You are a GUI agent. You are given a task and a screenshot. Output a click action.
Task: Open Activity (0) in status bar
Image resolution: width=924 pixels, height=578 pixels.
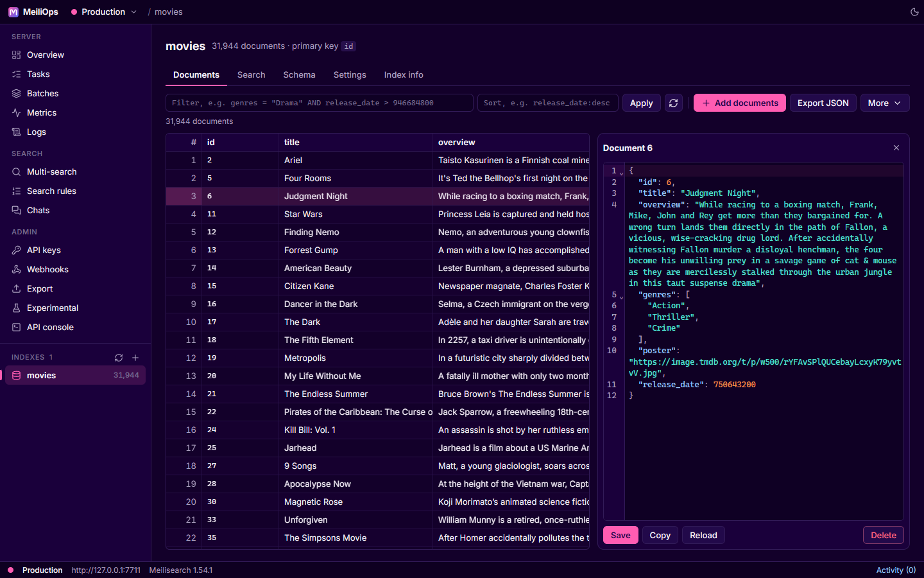(x=896, y=570)
